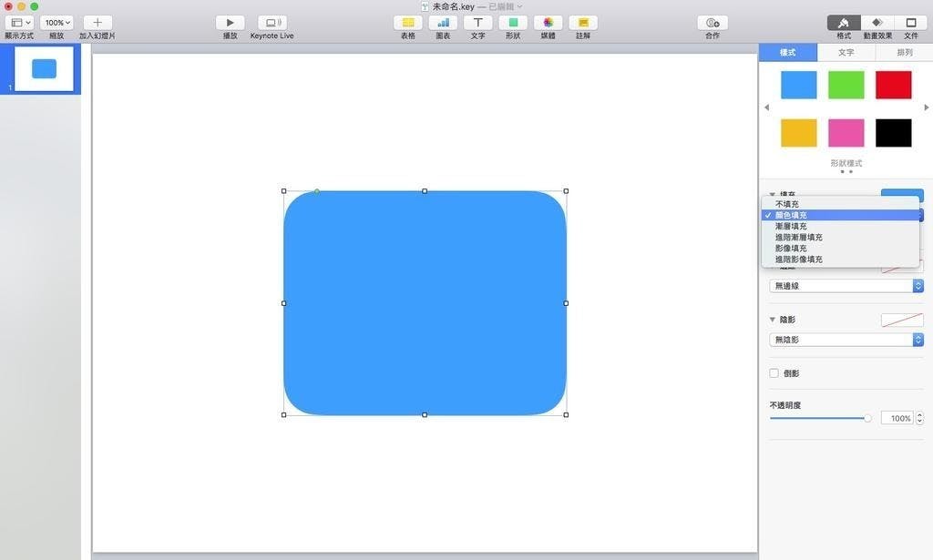Open the 無陰影 shadow dropdown
The width and height of the screenshot is (933, 560).
(x=846, y=340)
